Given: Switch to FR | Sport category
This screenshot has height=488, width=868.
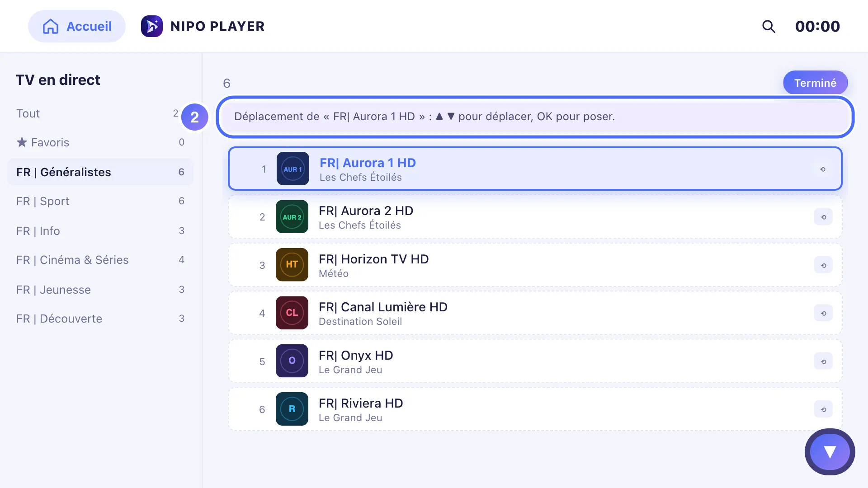Looking at the screenshot, I should (x=100, y=201).
